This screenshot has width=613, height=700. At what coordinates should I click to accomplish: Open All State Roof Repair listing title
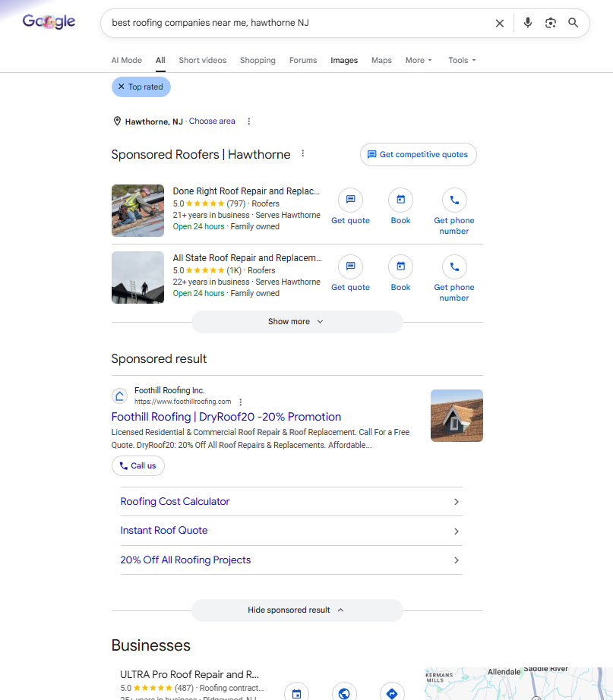tap(248, 258)
